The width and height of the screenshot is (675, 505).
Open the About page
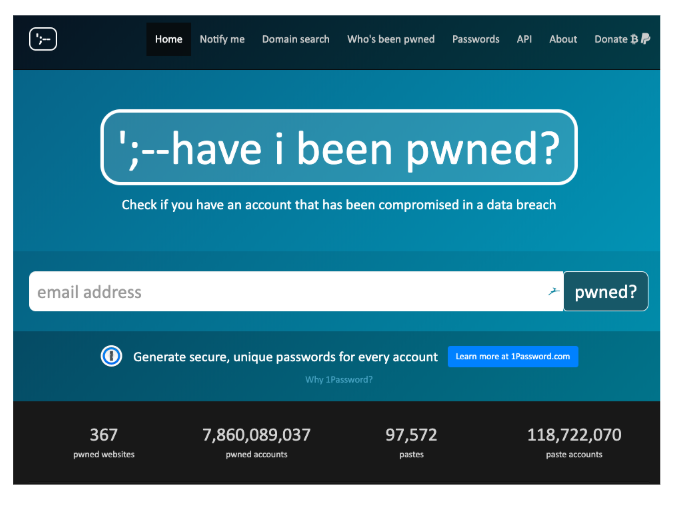[563, 39]
